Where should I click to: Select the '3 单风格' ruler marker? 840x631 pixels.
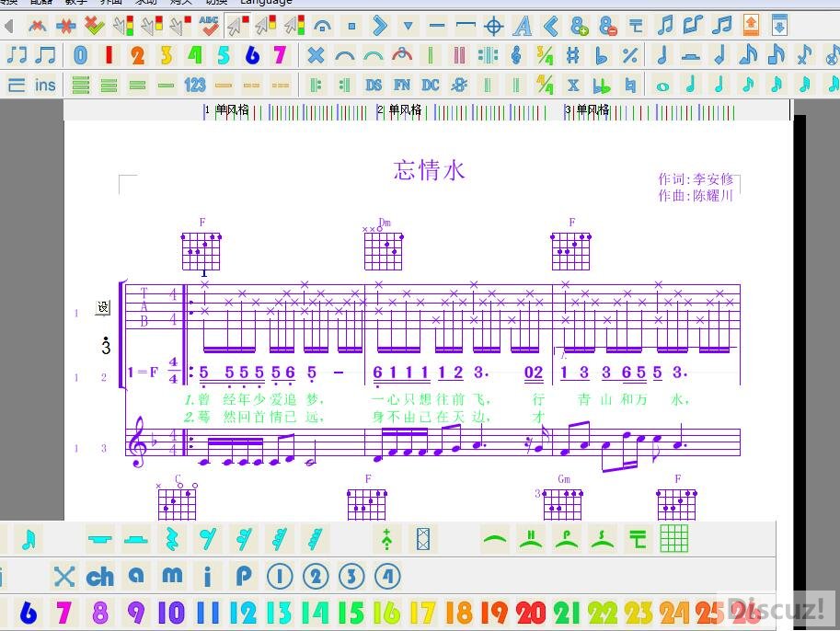click(x=587, y=109)
